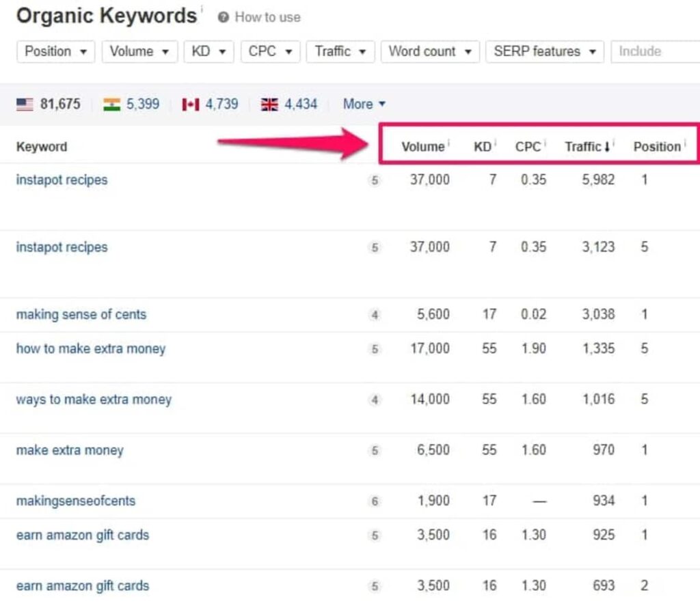Select India keyword count 5,399
Screen dimensions: 700x610
[143, 105]
